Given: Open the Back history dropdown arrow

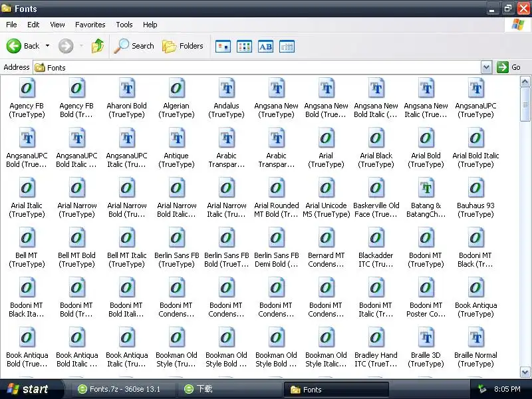Looking at the screenshot, I should 47,46.
